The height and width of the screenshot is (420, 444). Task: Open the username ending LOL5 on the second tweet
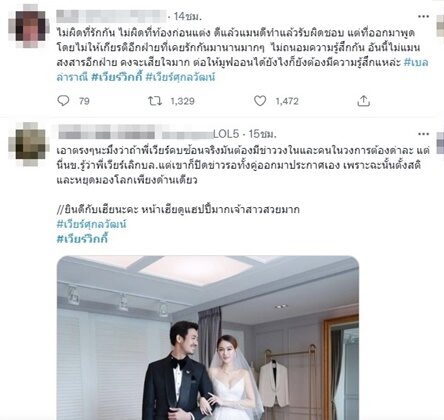click(x=149, y=134)
